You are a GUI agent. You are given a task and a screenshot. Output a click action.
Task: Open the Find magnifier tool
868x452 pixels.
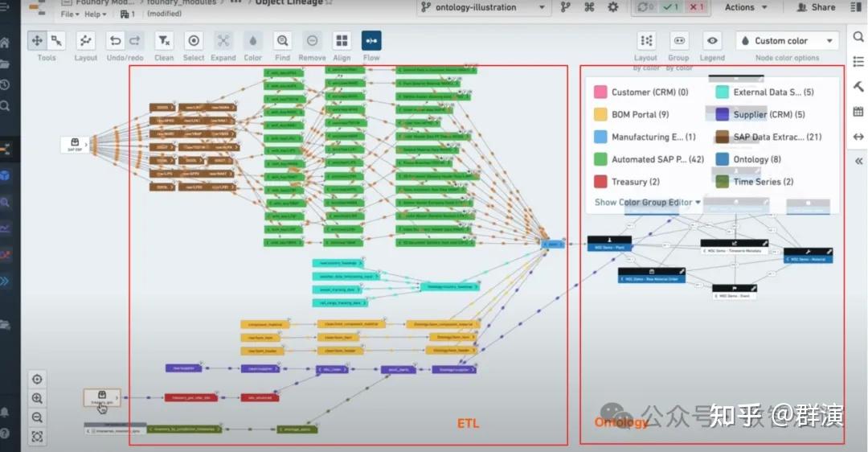pos(282,40)
